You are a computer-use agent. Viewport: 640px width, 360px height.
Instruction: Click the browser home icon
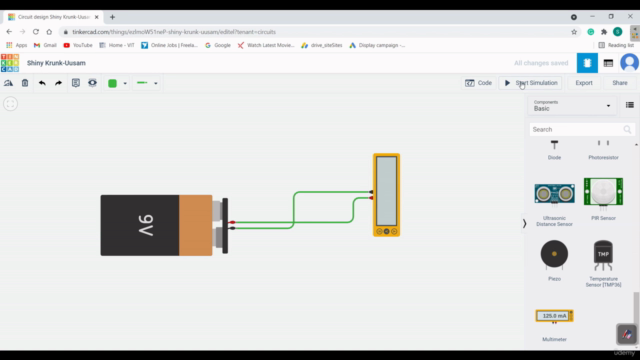pos(49,32)
